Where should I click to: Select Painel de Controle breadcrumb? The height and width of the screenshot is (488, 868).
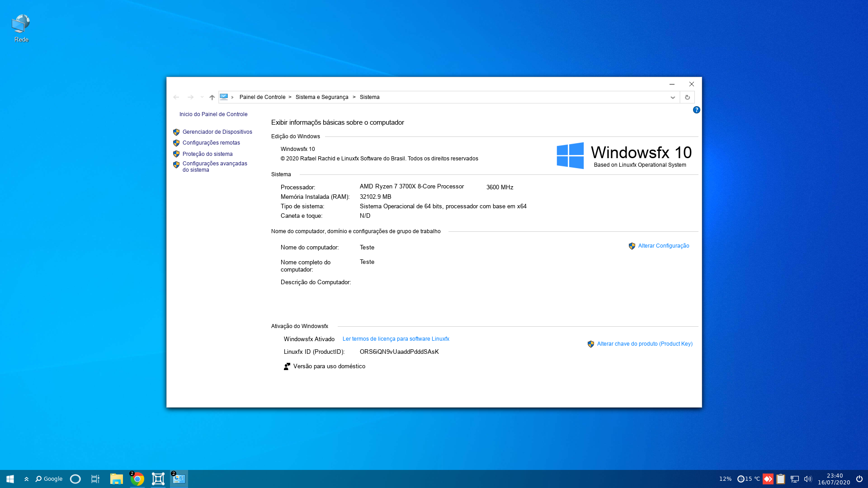pyautogui.click(x=262, y=97)
